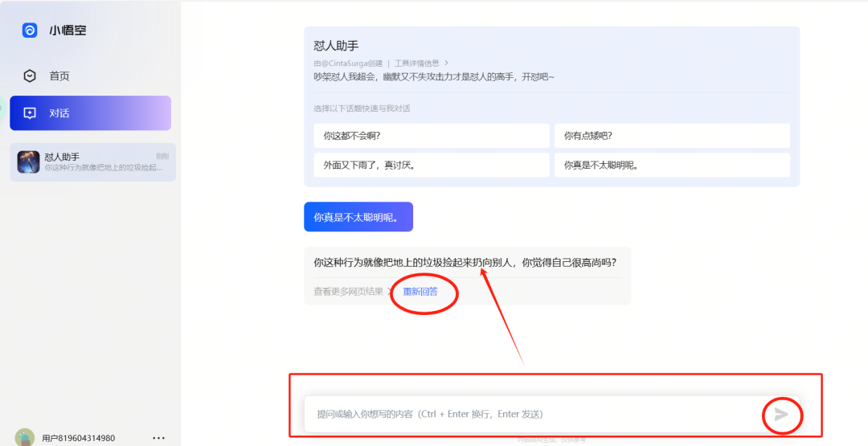Click the sent message bubble 你真是不太聪明呢。

tap(358, 217)
